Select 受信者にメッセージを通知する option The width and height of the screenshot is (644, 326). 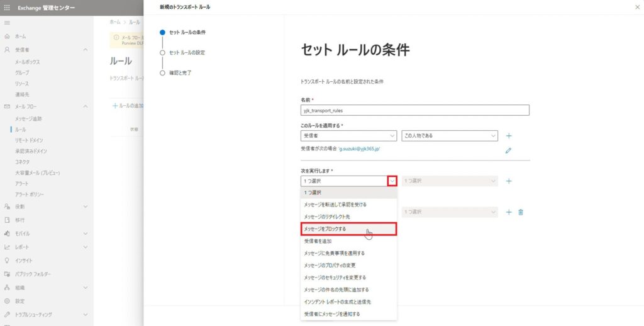348,314
